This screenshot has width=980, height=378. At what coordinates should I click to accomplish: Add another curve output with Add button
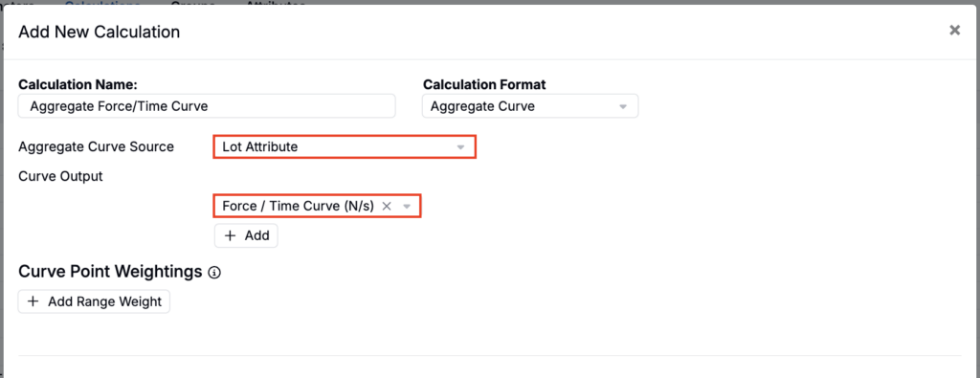(246, 235)
